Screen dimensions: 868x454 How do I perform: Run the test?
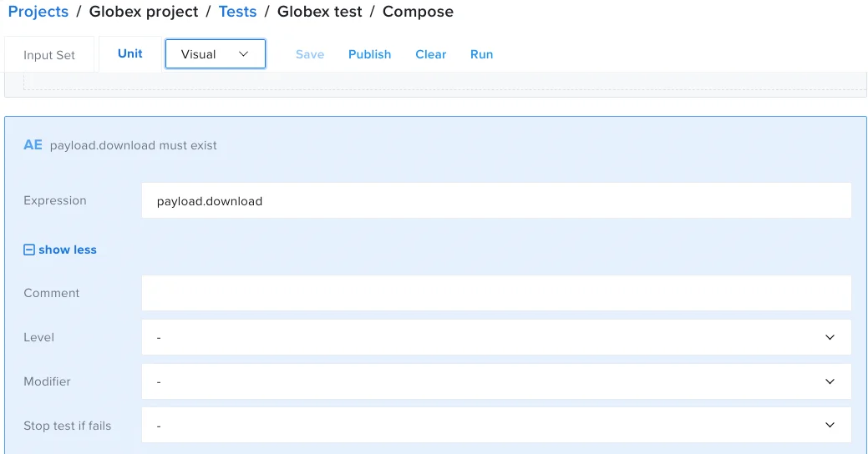pyautogui.click(x=481, y=54)
